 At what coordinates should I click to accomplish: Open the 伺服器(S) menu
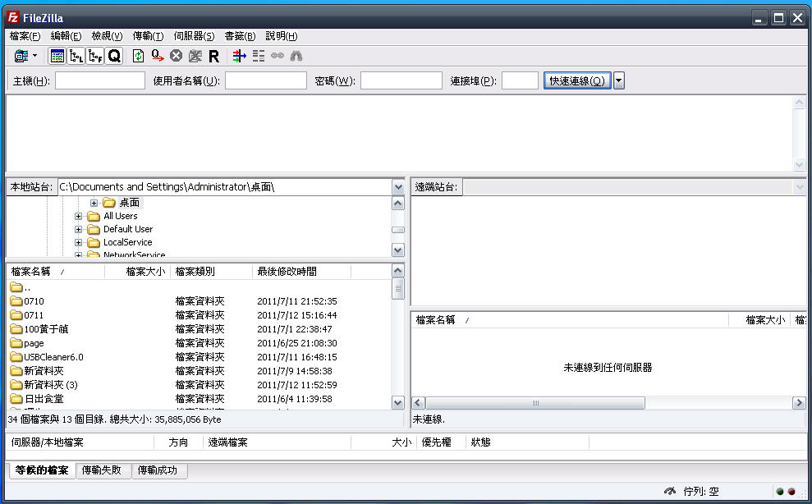click(x=194, y=36)
